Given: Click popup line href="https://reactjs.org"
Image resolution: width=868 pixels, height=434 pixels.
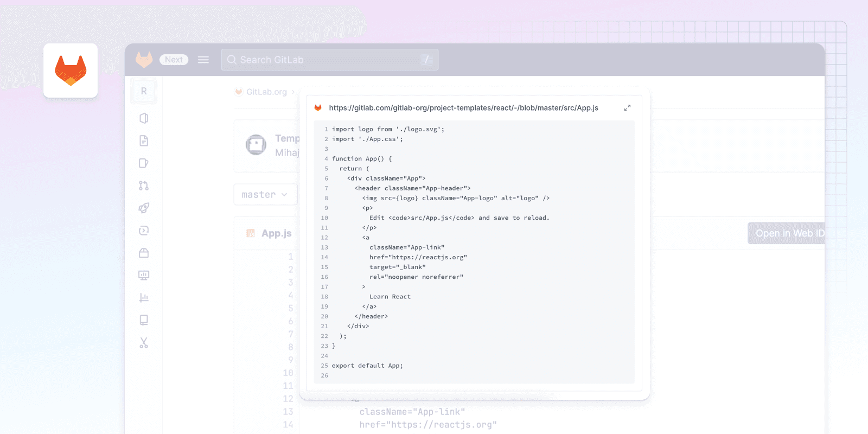Looking at the screenshot, I should pos(418,257).
